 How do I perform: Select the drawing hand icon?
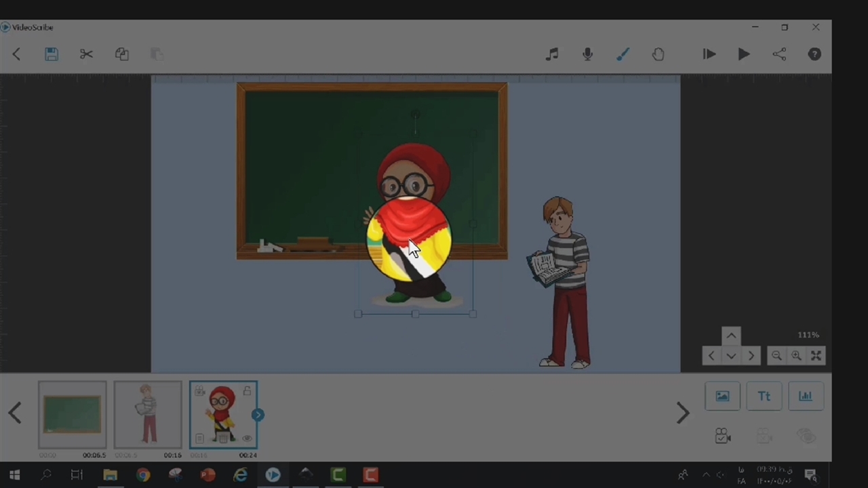click(658, 54)
